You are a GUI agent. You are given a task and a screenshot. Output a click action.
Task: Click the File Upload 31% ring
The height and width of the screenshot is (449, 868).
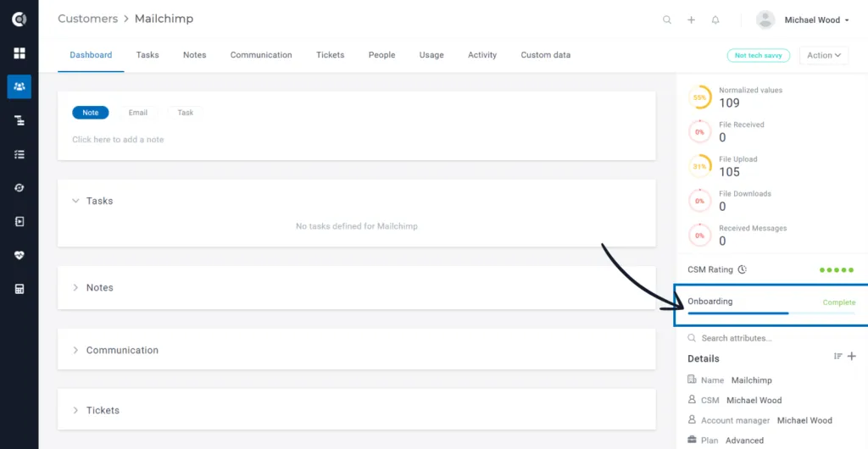click(699, 166)
